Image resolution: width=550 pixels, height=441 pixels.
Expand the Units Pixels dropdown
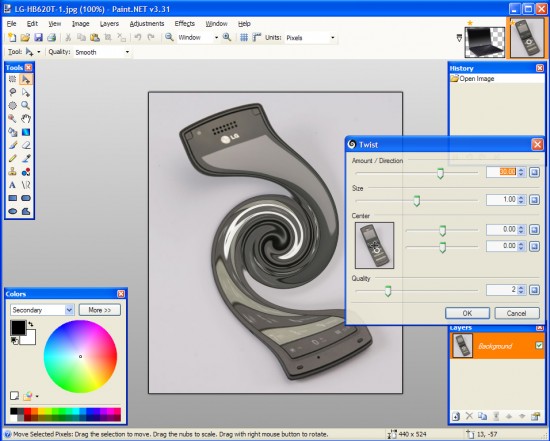click(310, 38)
